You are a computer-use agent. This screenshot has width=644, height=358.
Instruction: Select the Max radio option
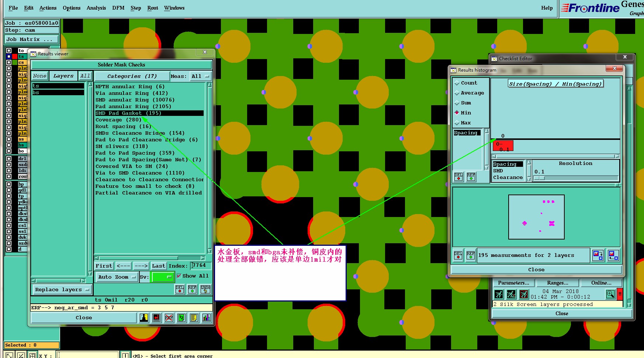coord(457,123)
